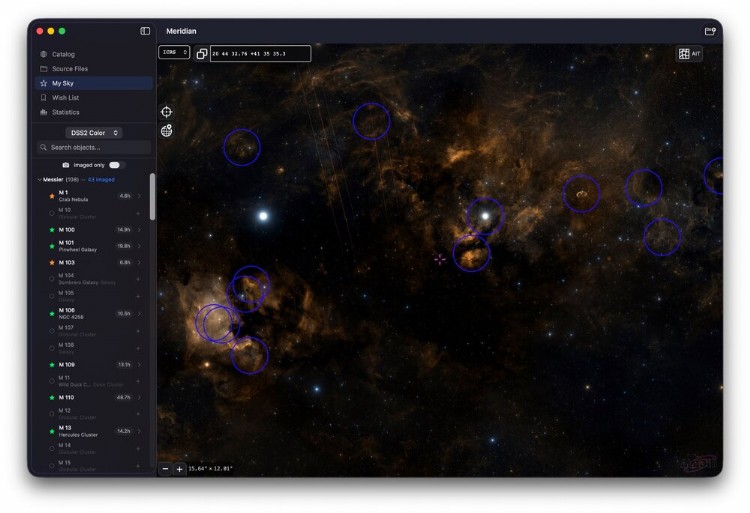Screen dimensions: 750x513
Task: Click the green star beside M 100
Action: click(x=52, y=230)
